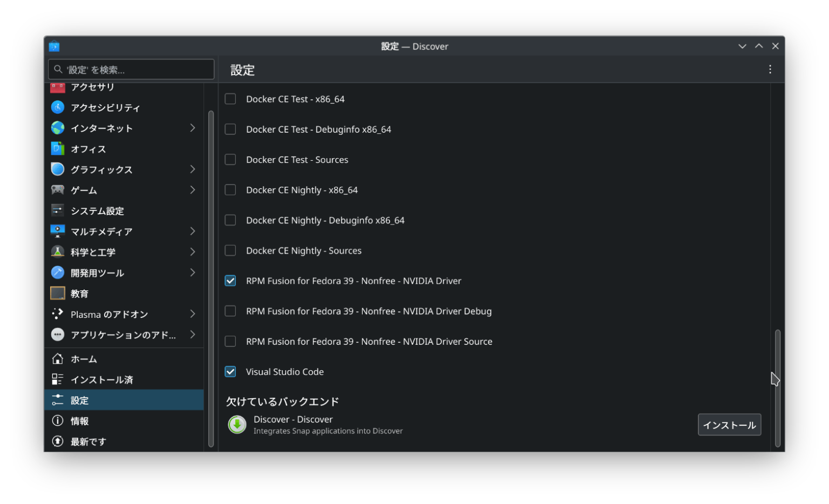The width and height of the screenshot is (829, 504).
Task: Enable RPM Fusion NVIDIA Driver Debug checkbox
Action: click(230, 311)
